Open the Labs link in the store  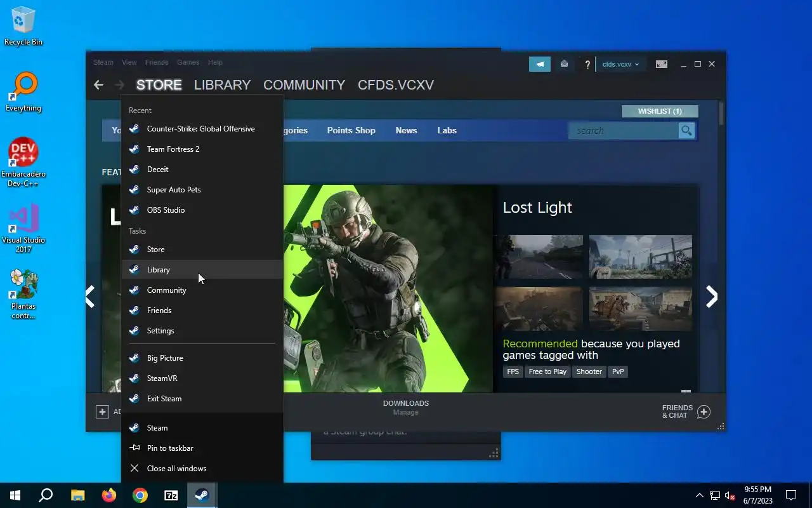click(x=447, y=130)
